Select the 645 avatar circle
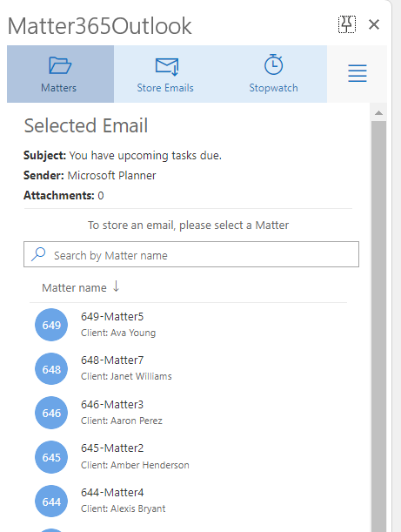Image resolution: width=401 pixels, height=532 pixels. [x=51, y=457]
